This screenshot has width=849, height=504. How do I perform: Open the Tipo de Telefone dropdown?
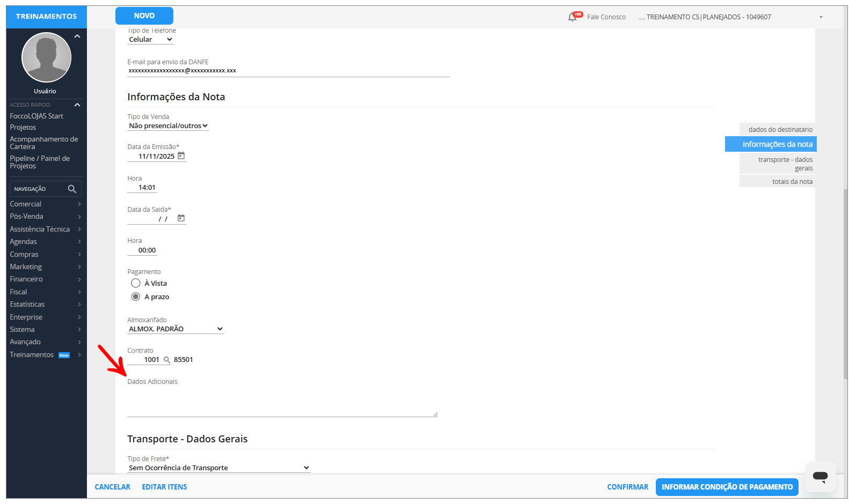150,40
